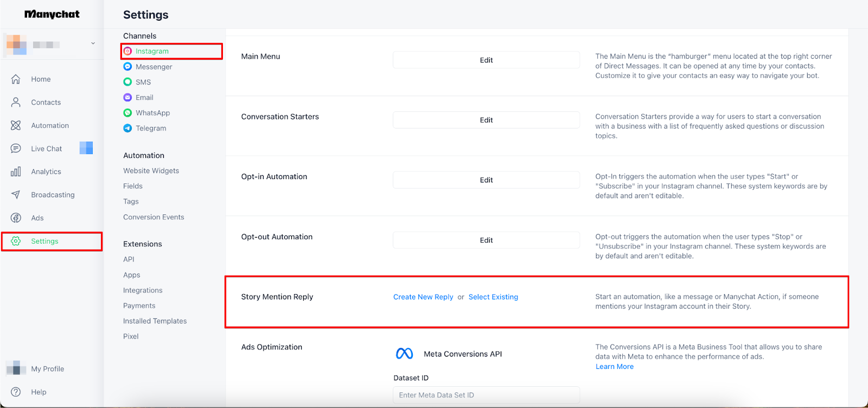
Task: Click the Help question mark icon
Action: (x=16, y=392)
